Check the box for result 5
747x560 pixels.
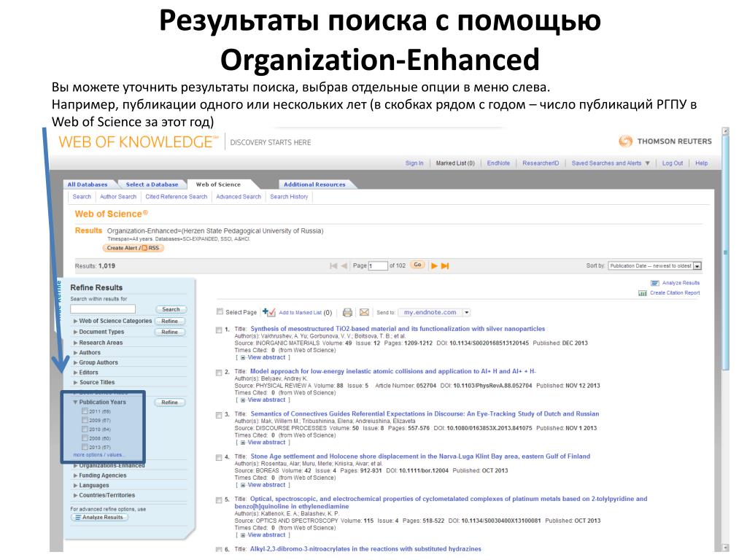[219, 500]
